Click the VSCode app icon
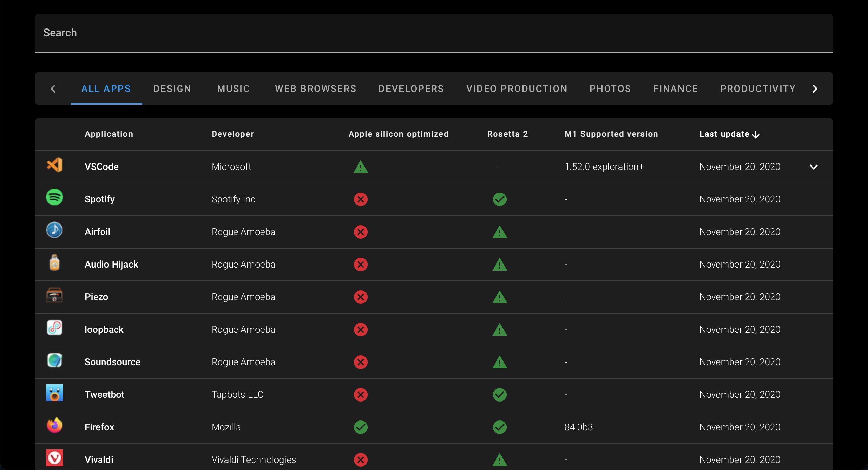868x470 pixels. click(x=55, y=165)
